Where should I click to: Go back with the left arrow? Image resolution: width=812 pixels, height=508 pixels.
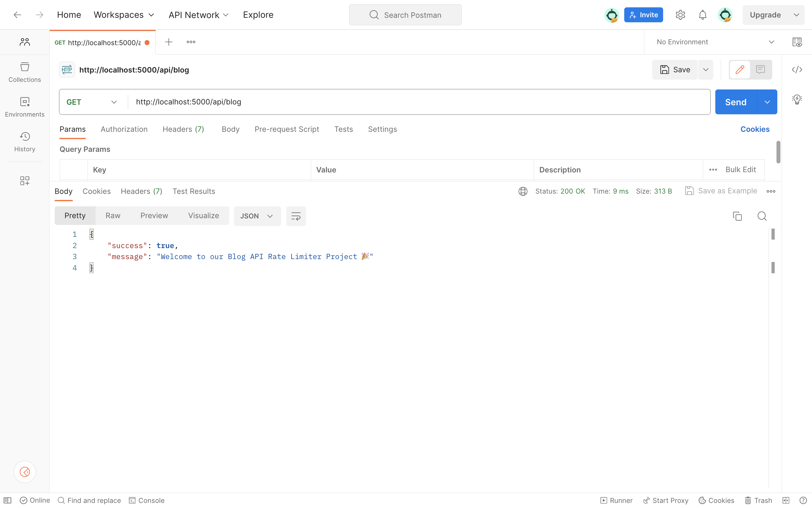(17, 15)
